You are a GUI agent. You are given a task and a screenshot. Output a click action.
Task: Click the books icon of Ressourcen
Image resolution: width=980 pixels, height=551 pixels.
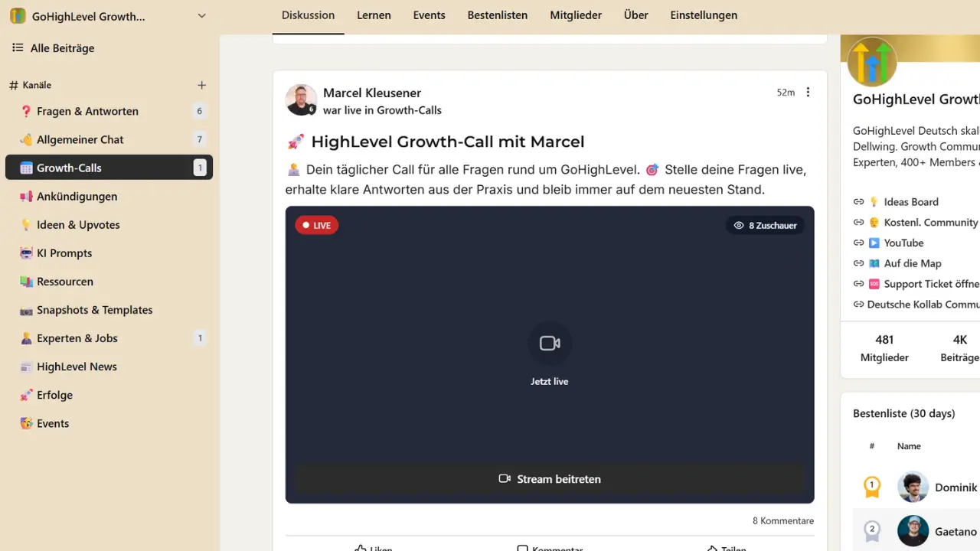[x=26, y=281]
